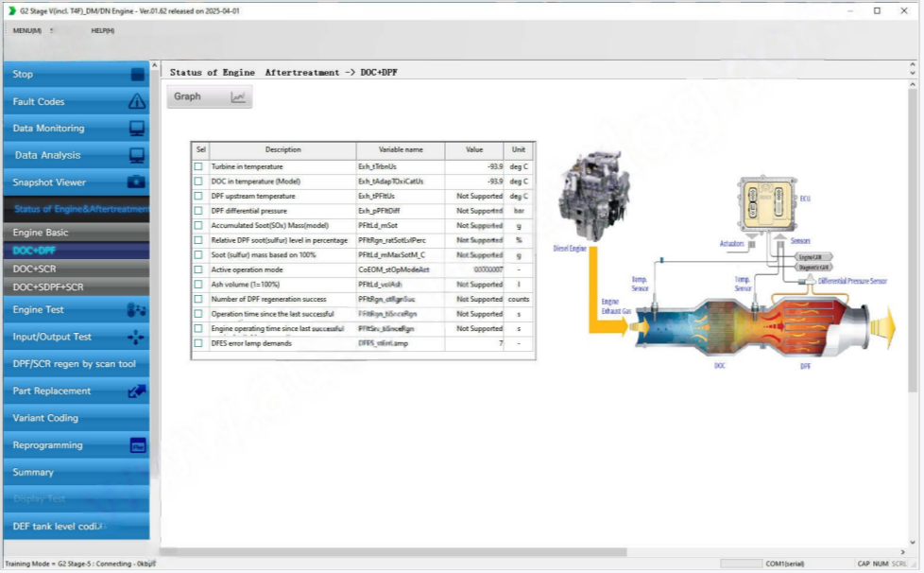The width and height of the screenshot is (924, 573).
Task: Enable the Ash volume checkbox
Action: coord(198,285)
